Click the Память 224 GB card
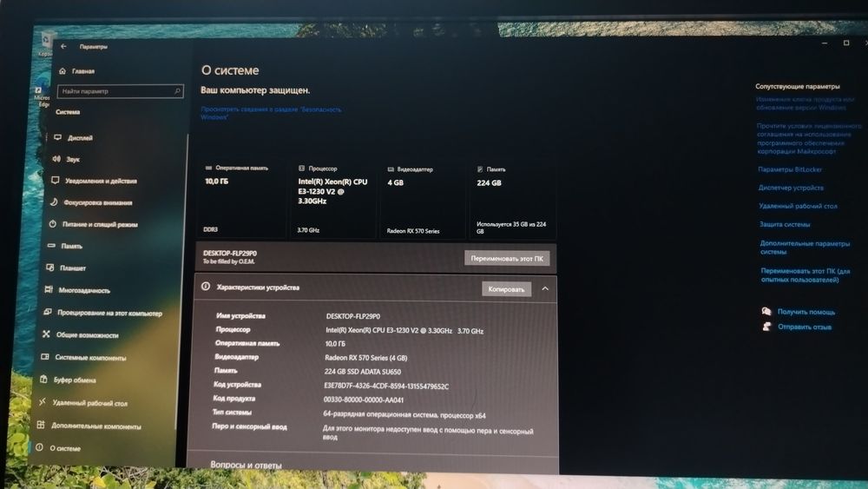Image resolution: width=868 pixels, height=489 pixels. [513, 201]
